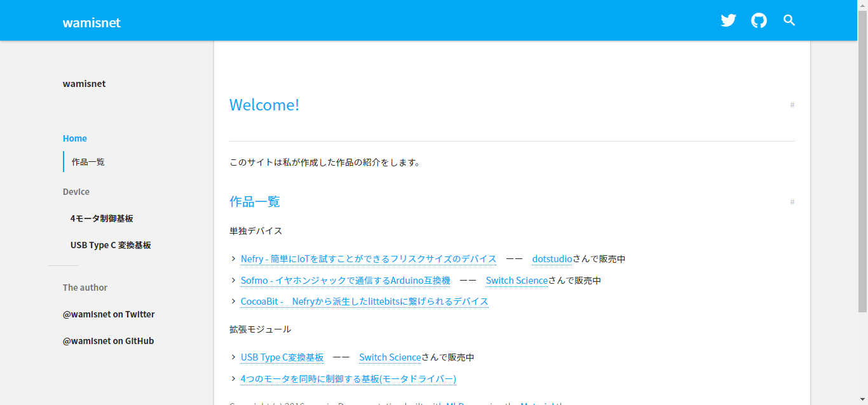
Task: Open the 4つのモータを同時に制御する基板 link
Action: pyautogui.click(x=348, y=379)
